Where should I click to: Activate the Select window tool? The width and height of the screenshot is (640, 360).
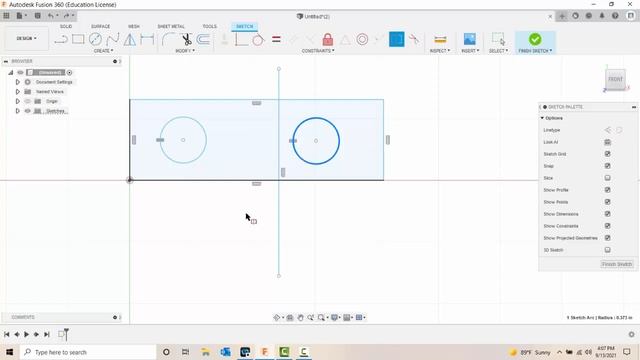click(x=498, y=39)
